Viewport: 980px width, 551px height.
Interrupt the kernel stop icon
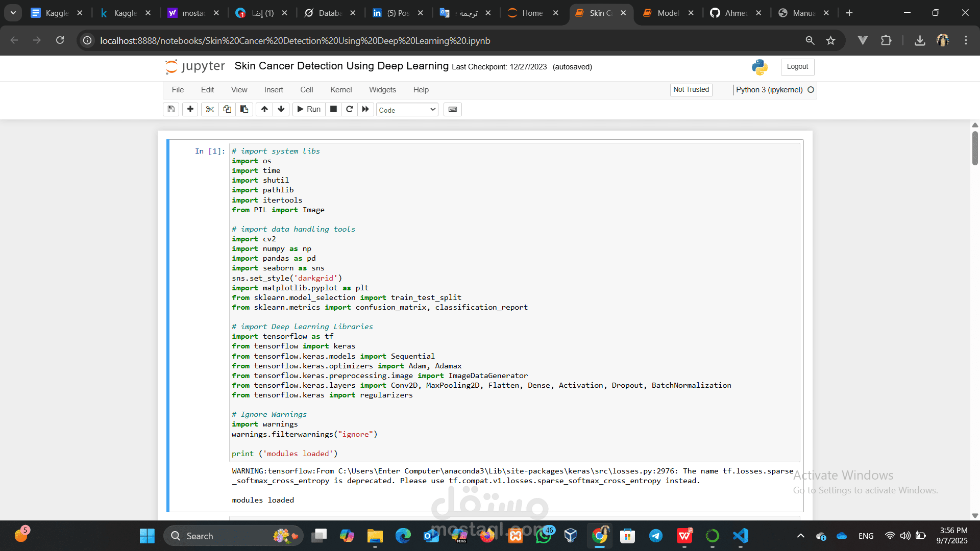tap(333, 109)
